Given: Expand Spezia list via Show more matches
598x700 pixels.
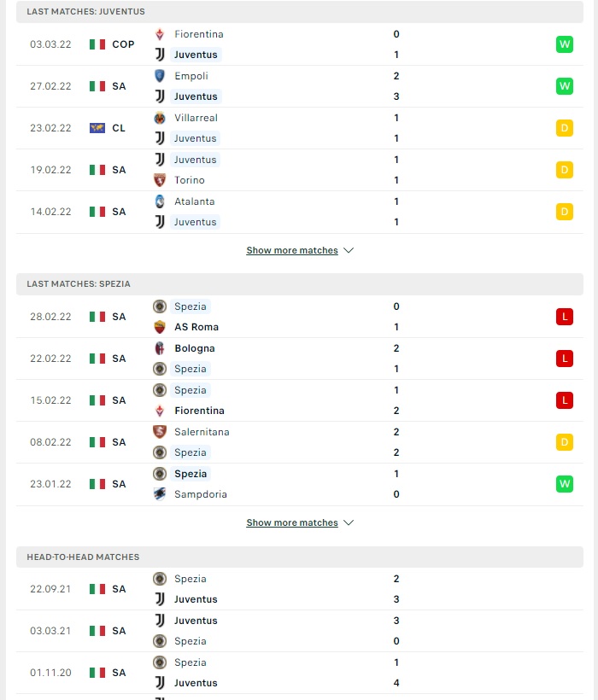Looking at the screenshot, I should point(292,522).
